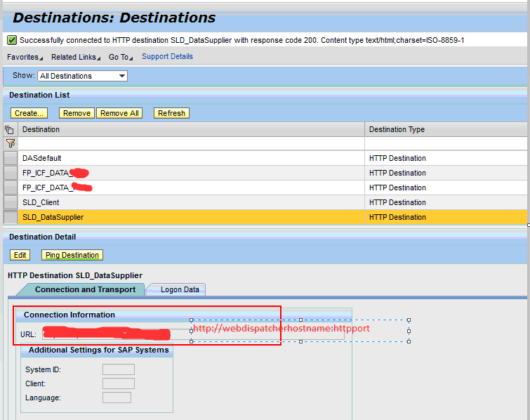Open the Show destinations dropdown
530x420 pixels.
click(x=83, y=76)
